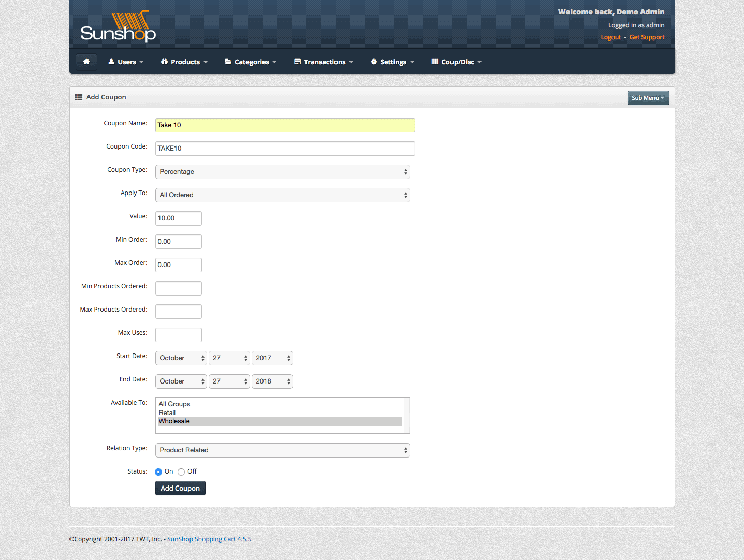Viewport: 744px width, 560px height.
Task: Click the Sub Menu button
Action: pos(648,98)
